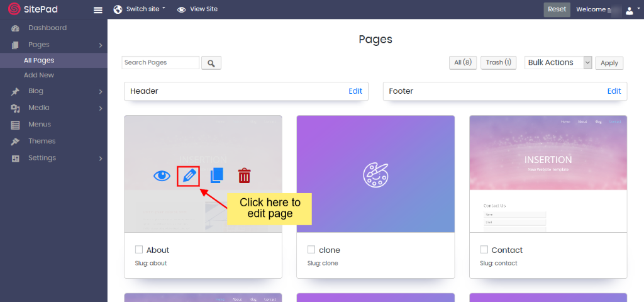Tick the Contact page checkbox

484,249
